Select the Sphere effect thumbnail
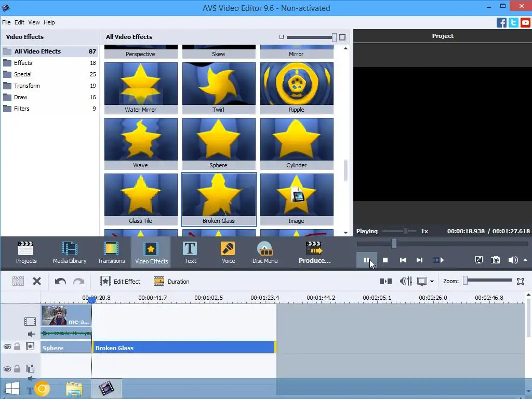Screen dimensions: 532x399 pyautogui.click(x=219, y=143)
